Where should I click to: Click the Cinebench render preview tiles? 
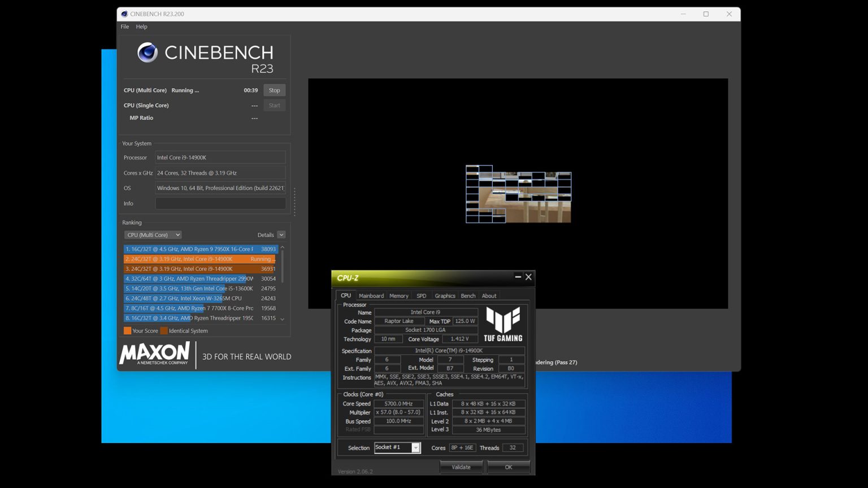[518, 194]
